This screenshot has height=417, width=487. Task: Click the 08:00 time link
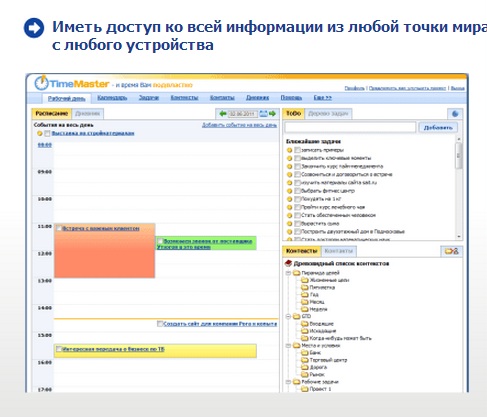pos(45,145)
